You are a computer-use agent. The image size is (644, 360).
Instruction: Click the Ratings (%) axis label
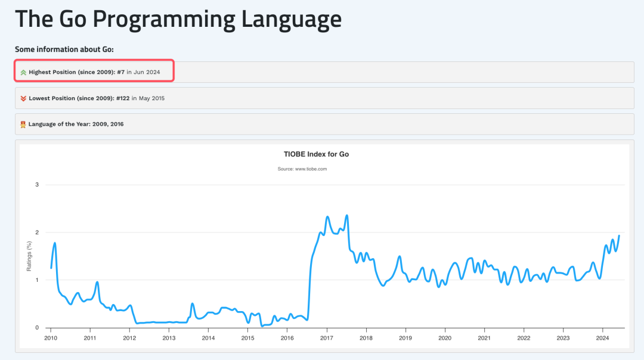coord(29,256)
